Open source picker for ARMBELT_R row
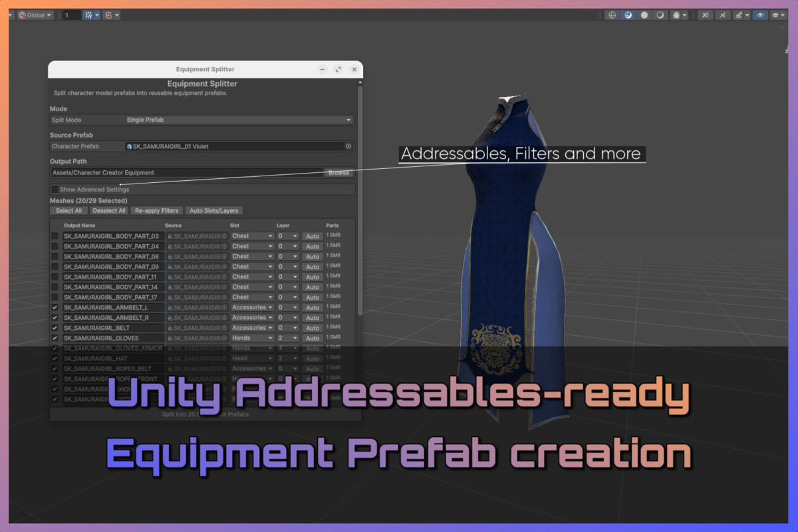798x532 pixels. click(225, 318)
